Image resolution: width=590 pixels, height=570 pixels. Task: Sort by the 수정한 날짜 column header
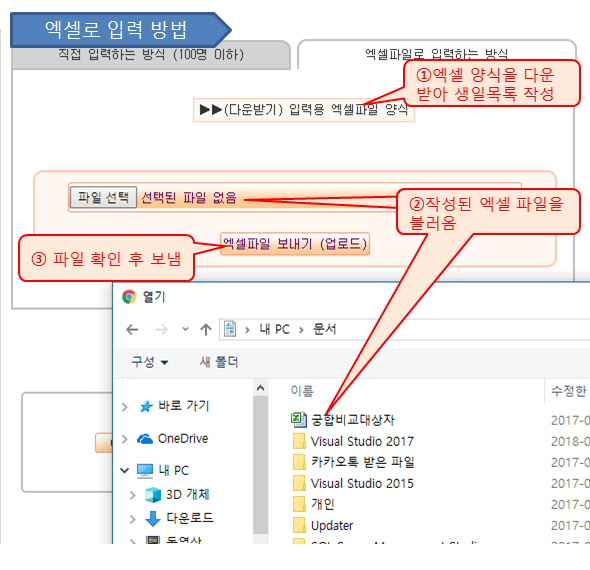(x=569, y=391)
